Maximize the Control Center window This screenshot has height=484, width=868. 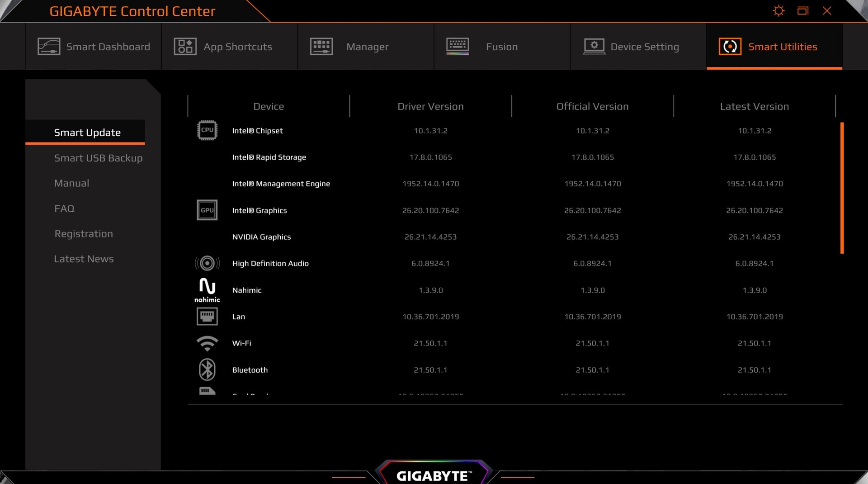pos(803,11)
